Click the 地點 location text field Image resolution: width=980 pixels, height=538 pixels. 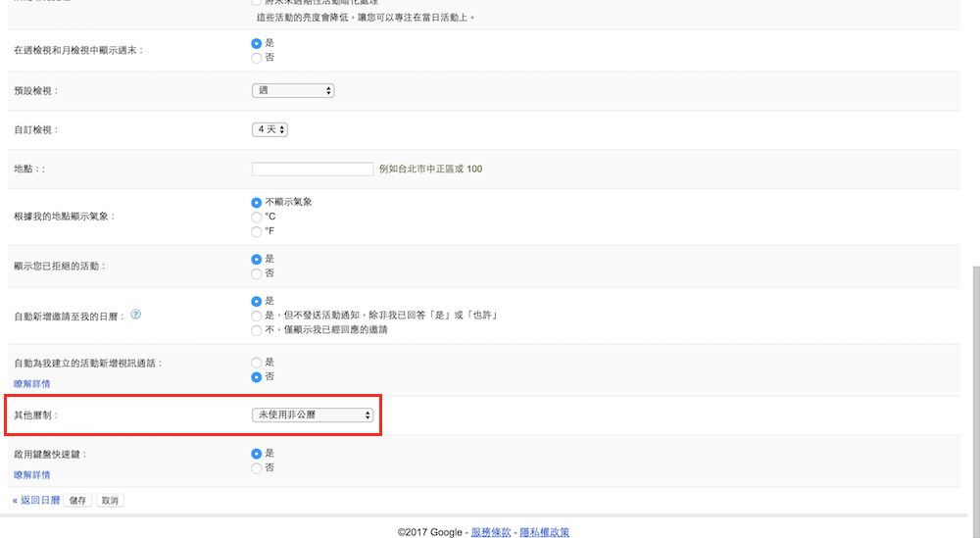tap(313, 169)
